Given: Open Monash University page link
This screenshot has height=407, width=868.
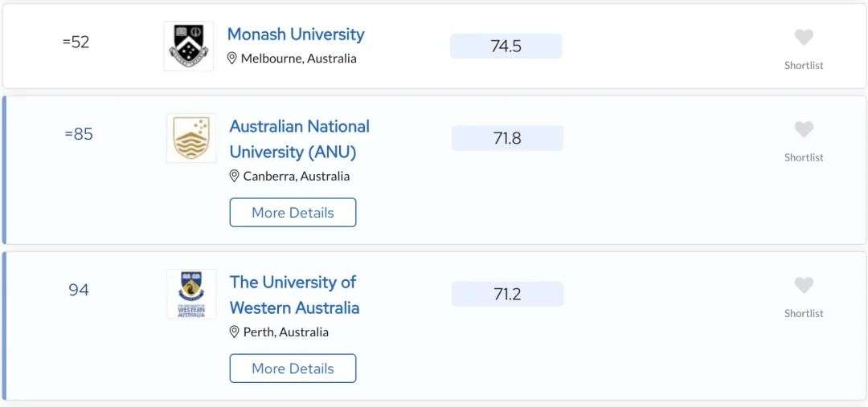Looking at the screenshot, I should pyautogui.click(x=296, y=35).
